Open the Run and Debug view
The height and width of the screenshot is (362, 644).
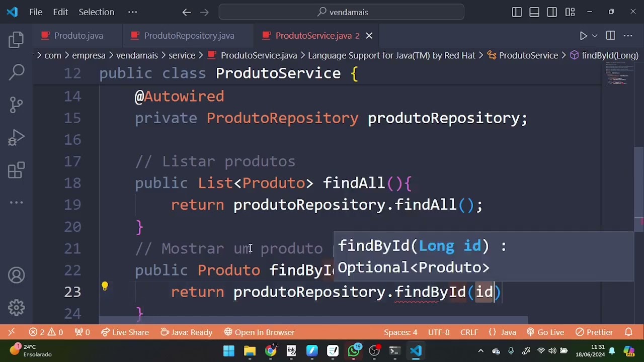point(16,137)
